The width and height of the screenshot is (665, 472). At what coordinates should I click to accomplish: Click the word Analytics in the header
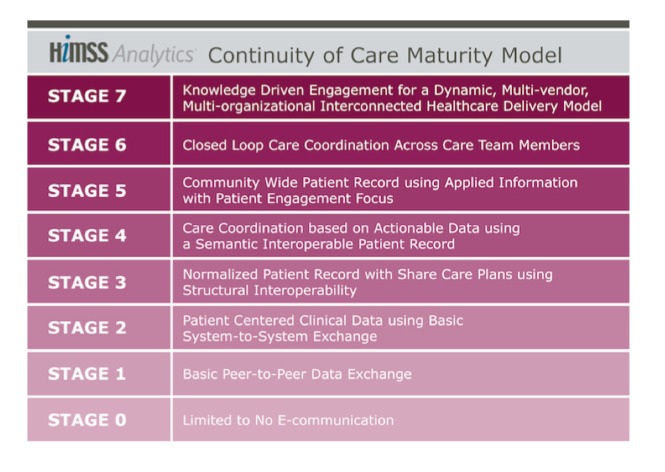[x=154, y=55]
